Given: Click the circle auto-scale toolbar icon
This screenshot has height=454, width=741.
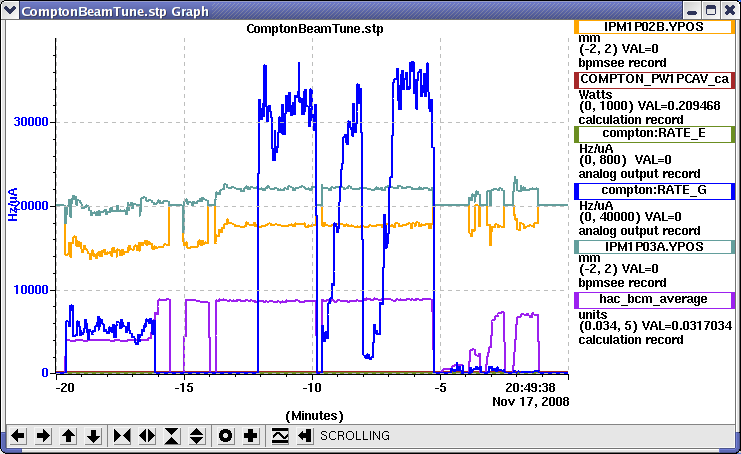Looking at the screenshot, I should (x=225, y=436).
